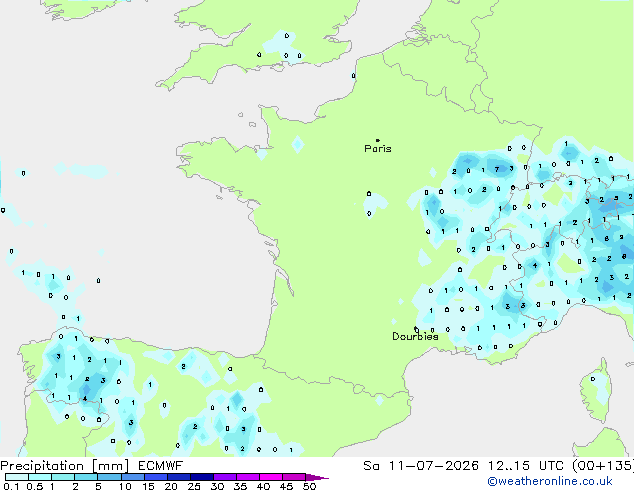The width and height of the screenshot is (634, 490).
Task: Open the weatheronline.co.uk copyright link
Action: tap(550, 481)
